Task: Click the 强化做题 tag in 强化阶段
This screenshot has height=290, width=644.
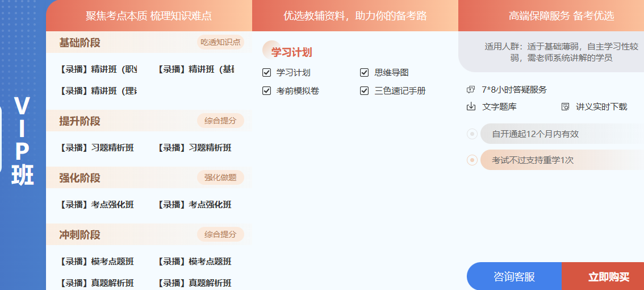Action: coord(220,178)
